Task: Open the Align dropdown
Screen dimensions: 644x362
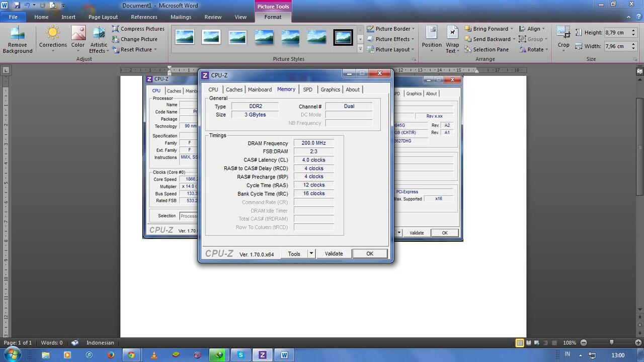Action: [532, 29]
